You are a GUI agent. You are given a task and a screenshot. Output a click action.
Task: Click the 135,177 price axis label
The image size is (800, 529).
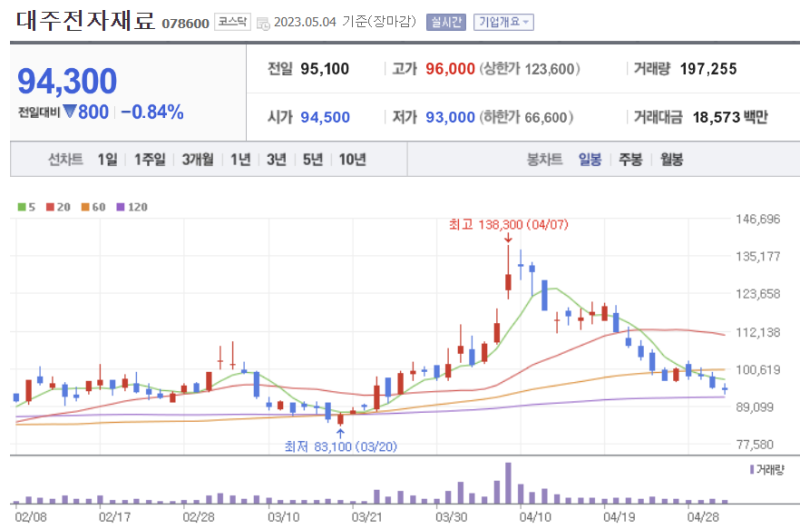tap(758, 256)
